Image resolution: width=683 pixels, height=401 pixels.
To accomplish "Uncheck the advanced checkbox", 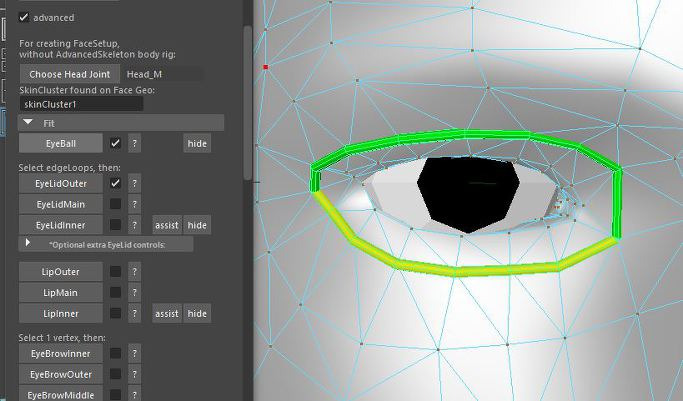I will pos(24,17).
